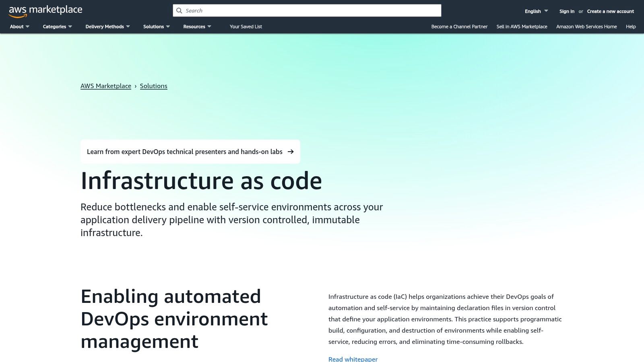This screenshot has width=644, height=362.
Task: Open the Delivery Methods dropdown
Action: [x=108, y=27]
